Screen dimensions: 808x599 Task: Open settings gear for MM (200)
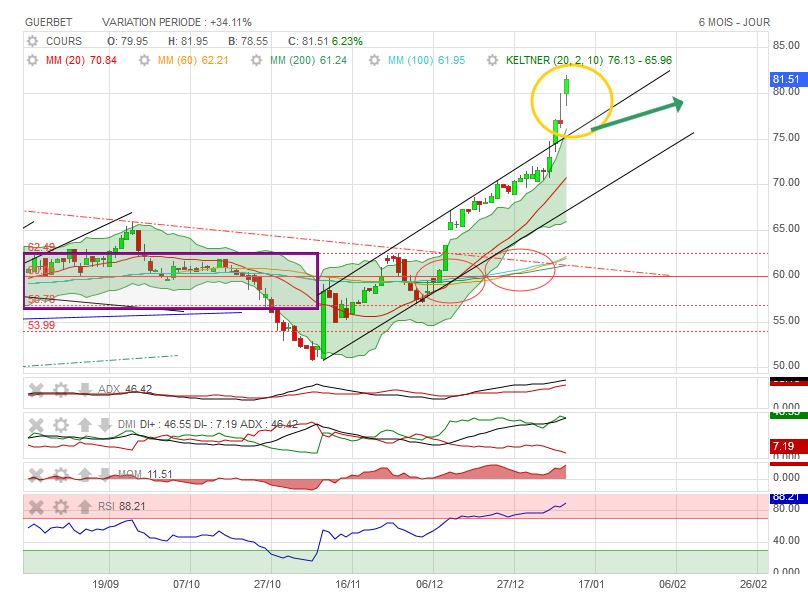256,60
